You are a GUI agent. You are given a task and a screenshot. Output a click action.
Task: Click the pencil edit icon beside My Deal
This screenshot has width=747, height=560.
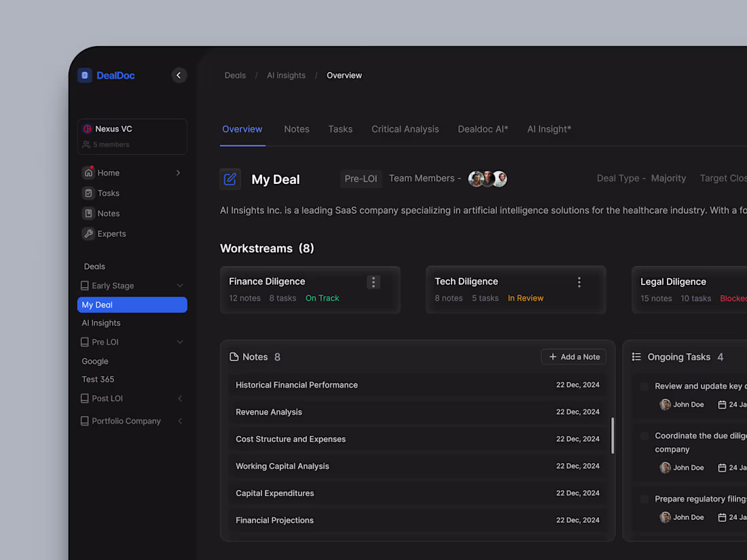point(230,179)
